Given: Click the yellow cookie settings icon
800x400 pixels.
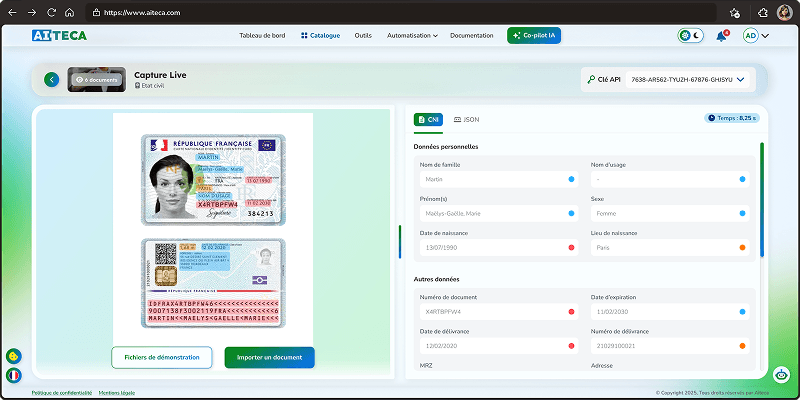Looking at the screenshot, I should tap(14, 356).
